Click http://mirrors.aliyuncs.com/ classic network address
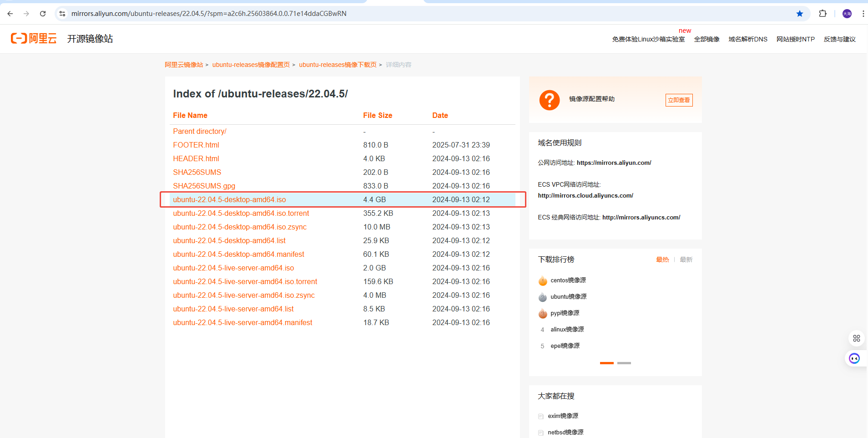The height and width of the screenshot is (438, 868). [641, 217]
